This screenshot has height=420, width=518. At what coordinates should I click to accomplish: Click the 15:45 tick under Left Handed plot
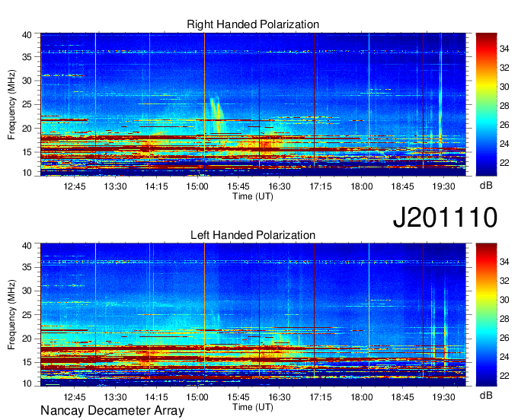238,397
